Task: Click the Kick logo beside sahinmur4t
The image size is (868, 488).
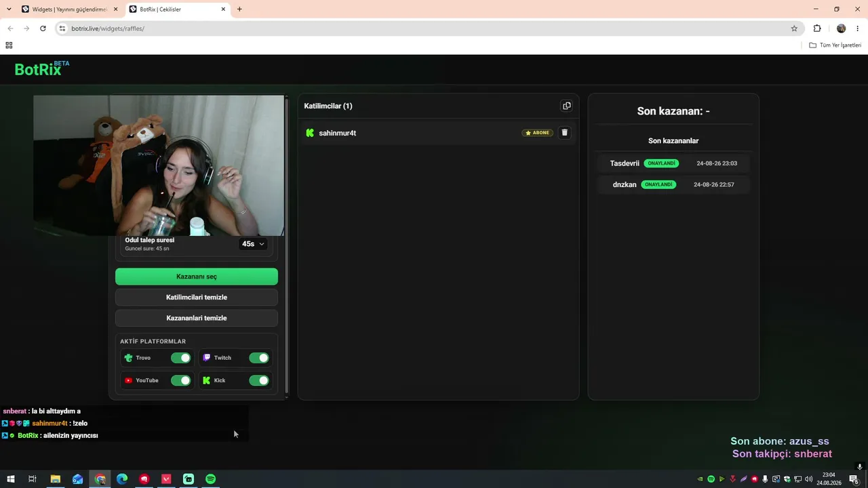Action: coord(310,133)
